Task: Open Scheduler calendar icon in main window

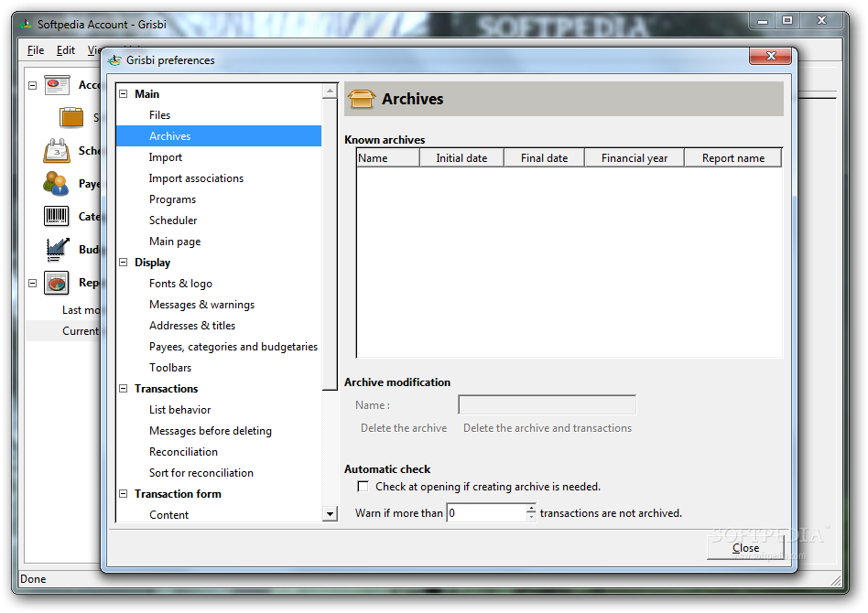Action: pyautogui.click(x=57, y=150)
